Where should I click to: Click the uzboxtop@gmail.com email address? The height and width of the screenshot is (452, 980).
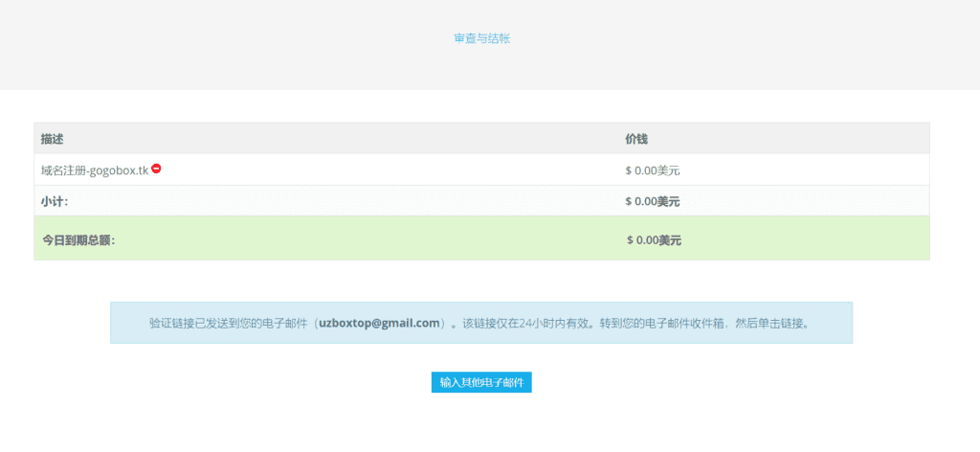tap(379, 324)
